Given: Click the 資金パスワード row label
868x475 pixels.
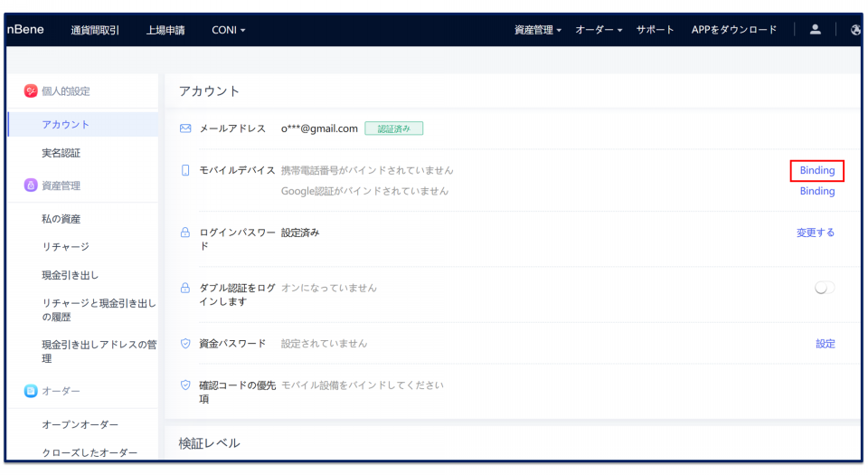Looking at the screenshot, I should coord(232,343).
